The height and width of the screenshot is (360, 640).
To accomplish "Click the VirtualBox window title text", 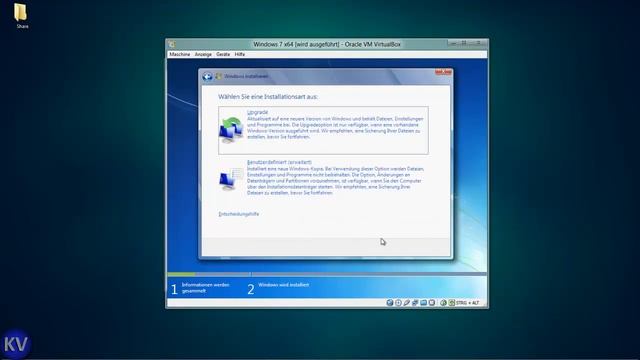I will click(327, 44).
